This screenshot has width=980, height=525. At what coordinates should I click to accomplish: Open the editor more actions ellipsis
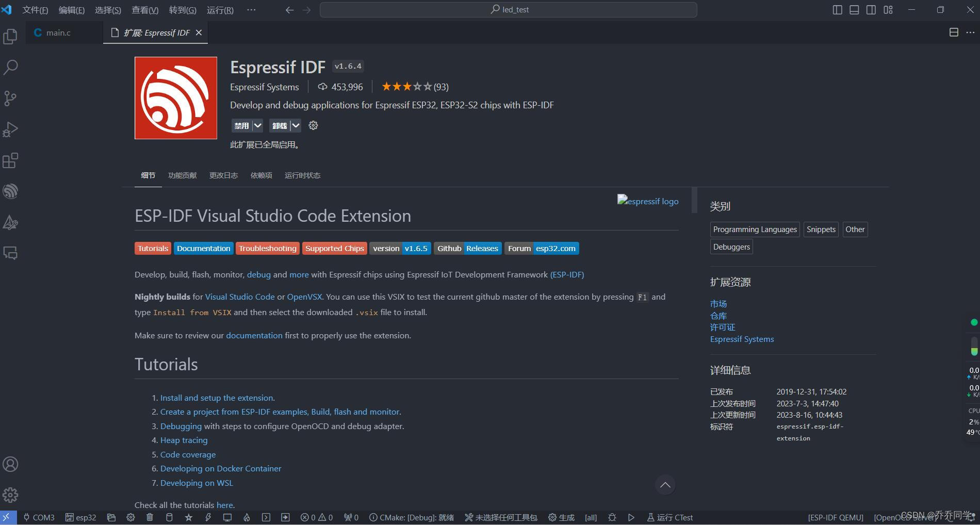coord(970,32)
